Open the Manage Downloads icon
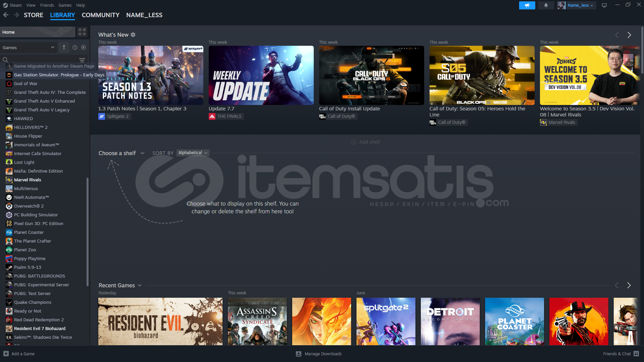 [x=299, y=354]
